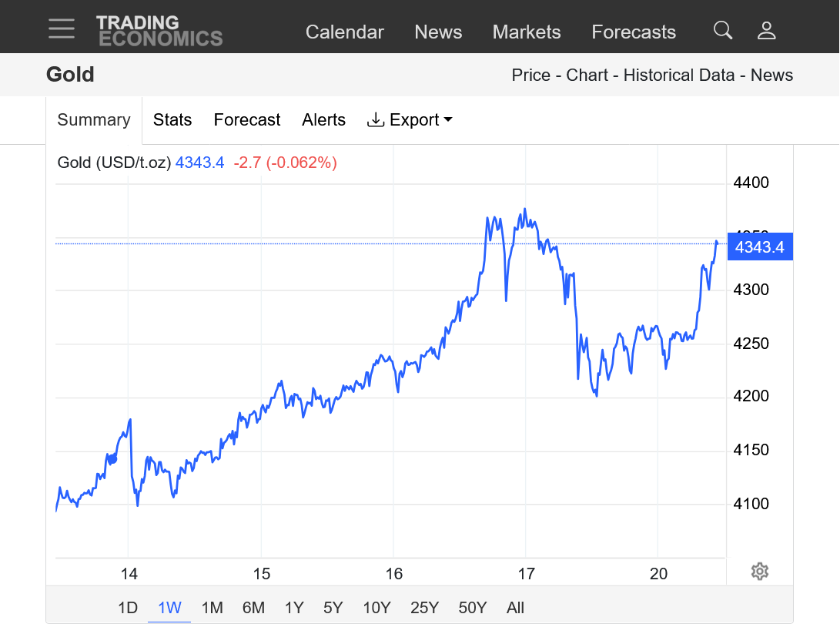Select the 1D time range
Image resolution: width=840 pixels, height=634 pixels.
click(128, 608)
